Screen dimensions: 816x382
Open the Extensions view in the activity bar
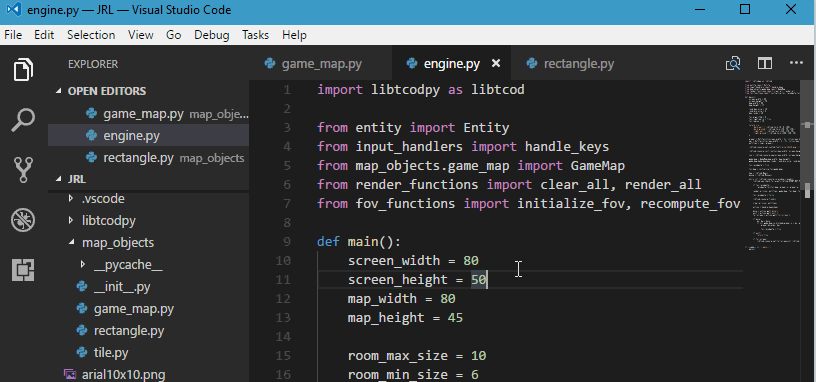pyautogui.click(x=23, y=270)
